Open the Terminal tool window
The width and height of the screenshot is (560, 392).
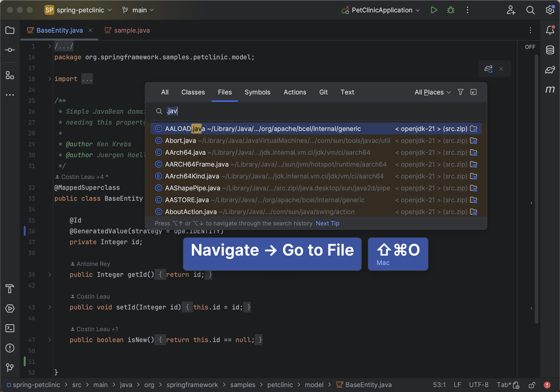point(10,328)
